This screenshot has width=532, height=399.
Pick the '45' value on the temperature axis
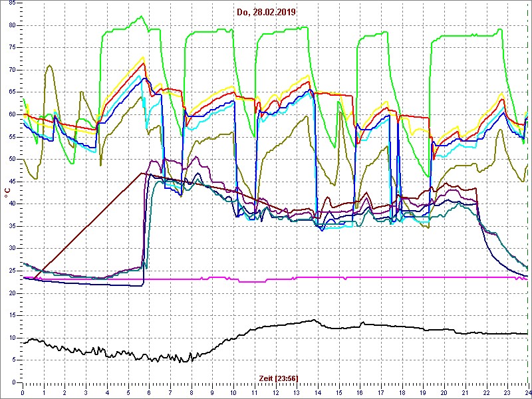click(12, 182)
